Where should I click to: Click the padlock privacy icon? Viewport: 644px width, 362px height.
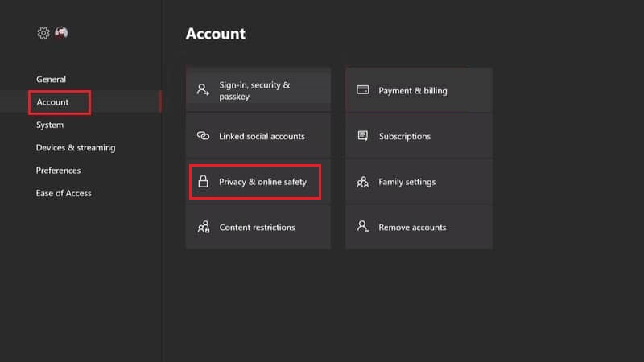coord(204,182)
